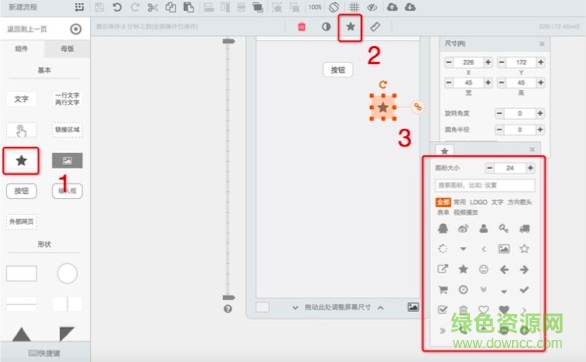Image resolution: width=586 pixels, height=362 pixels.
Task: Decrease the 旋转角度 rotation value
Action: (x=499, y=113)
